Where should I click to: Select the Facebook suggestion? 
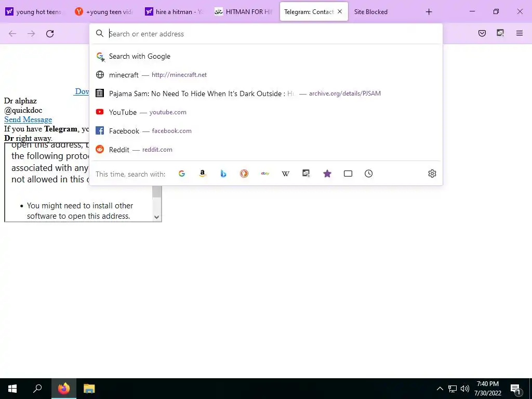click(x=266, y=131)
